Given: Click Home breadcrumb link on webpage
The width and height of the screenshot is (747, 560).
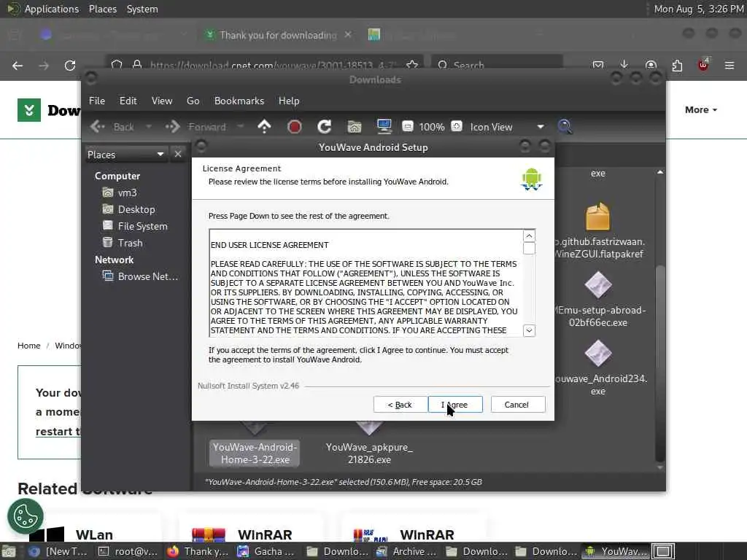Looking at the screenshot, I should (x=29, y=346).
